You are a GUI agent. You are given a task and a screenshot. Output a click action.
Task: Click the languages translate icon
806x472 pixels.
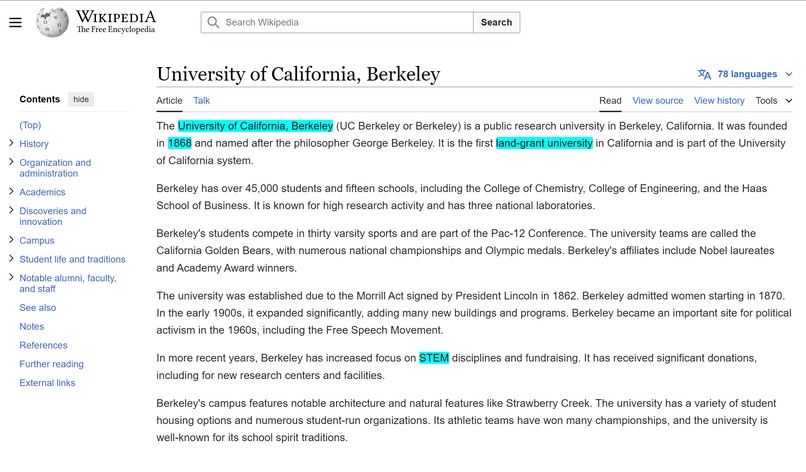(704, 74)
